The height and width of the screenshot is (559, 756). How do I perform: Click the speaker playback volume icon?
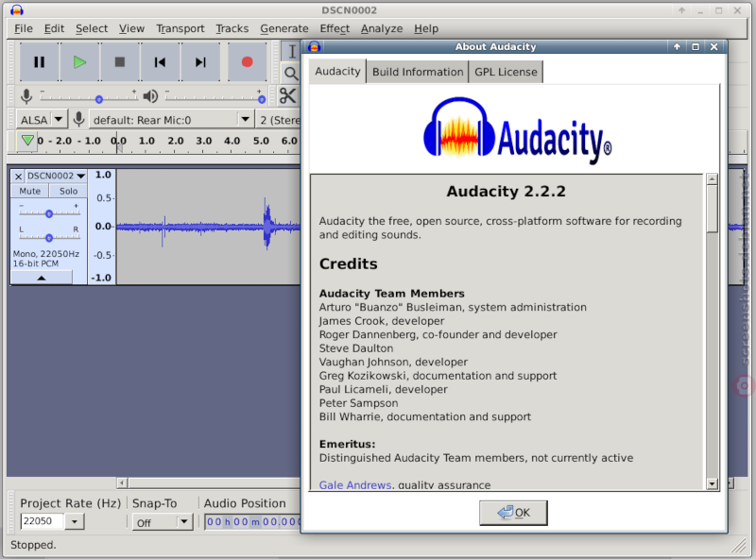click(150, 96)
